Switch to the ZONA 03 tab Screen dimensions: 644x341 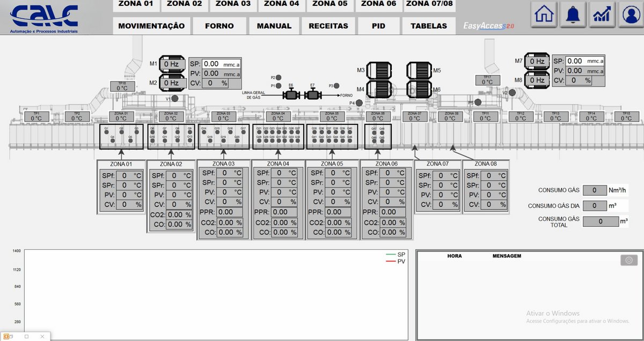point(233,5)
